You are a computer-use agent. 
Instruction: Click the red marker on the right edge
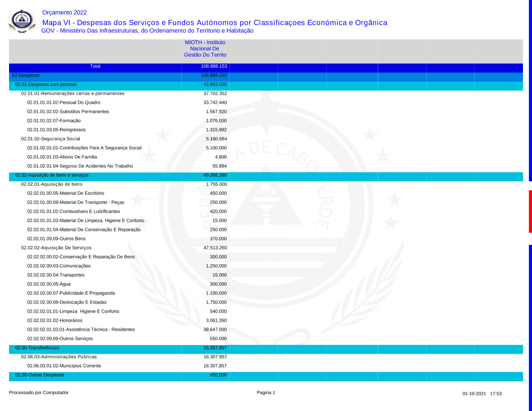click(530, 211)
